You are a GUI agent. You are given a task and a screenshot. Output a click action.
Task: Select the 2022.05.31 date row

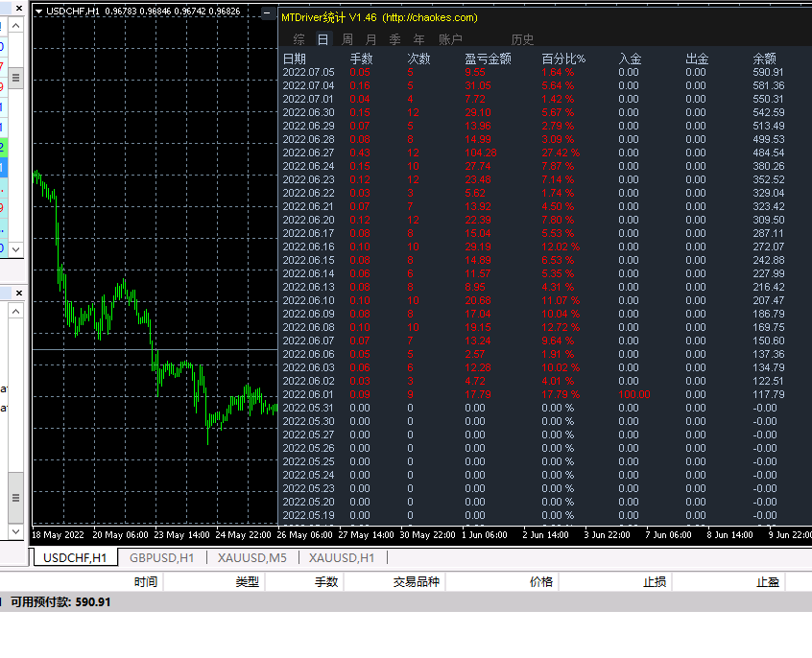(309, 408)
